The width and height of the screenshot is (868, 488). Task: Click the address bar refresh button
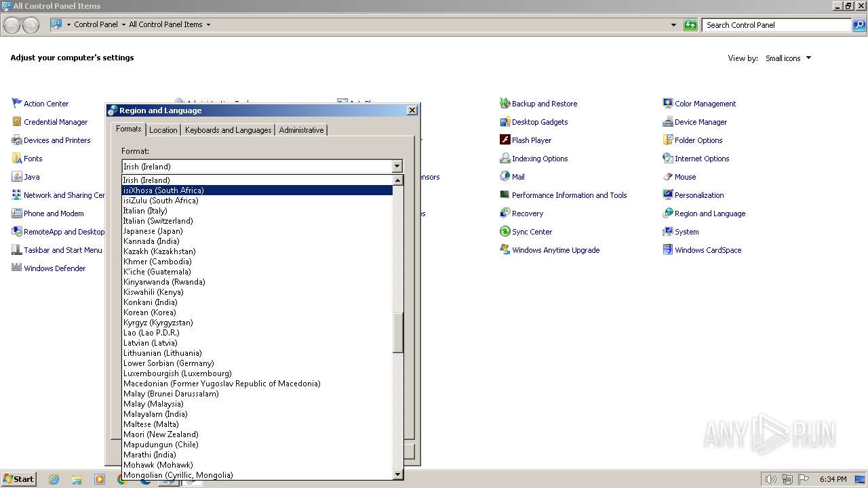point(690,25)
